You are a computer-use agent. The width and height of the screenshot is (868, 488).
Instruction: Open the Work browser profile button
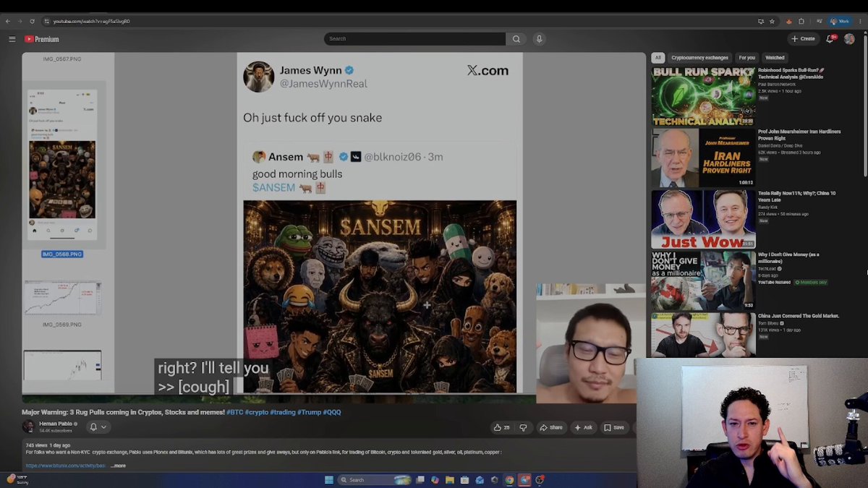click(840, 21)
